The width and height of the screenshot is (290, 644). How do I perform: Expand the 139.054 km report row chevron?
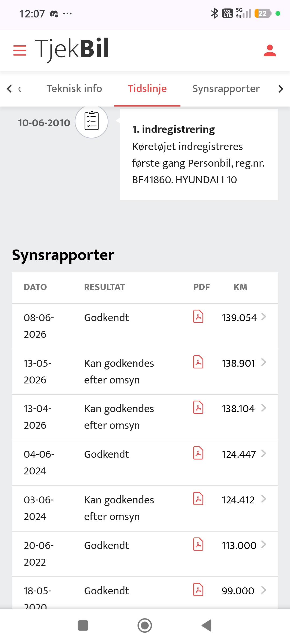(x=264, y=317)
